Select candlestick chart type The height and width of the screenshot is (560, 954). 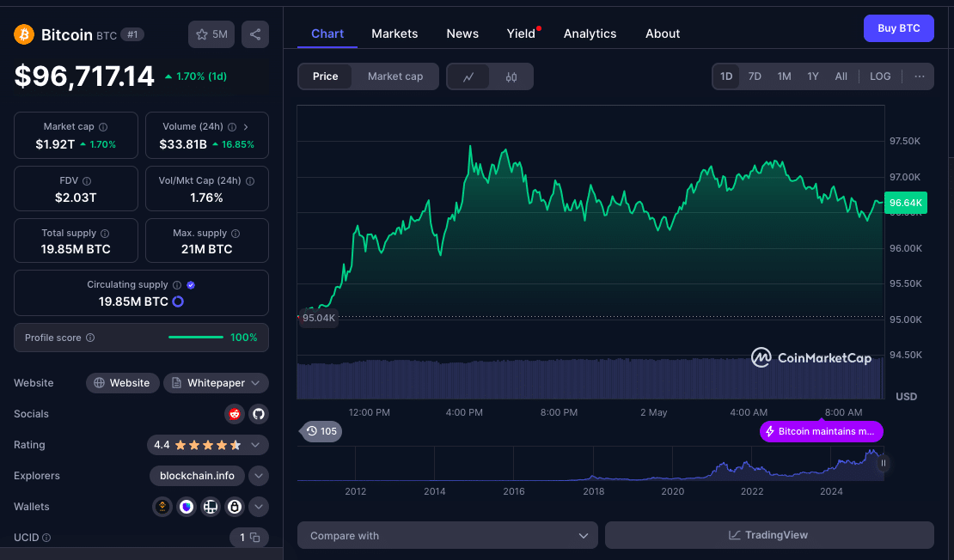(x=511, y=77)
